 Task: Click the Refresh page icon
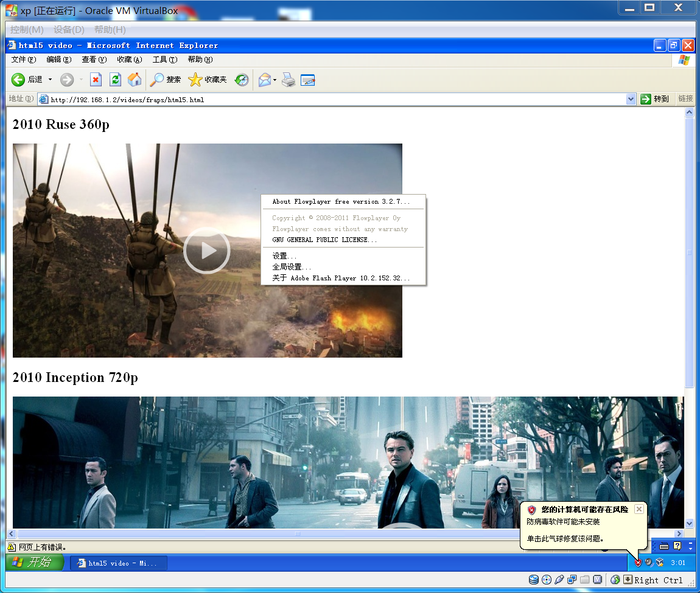click(115, 80)
